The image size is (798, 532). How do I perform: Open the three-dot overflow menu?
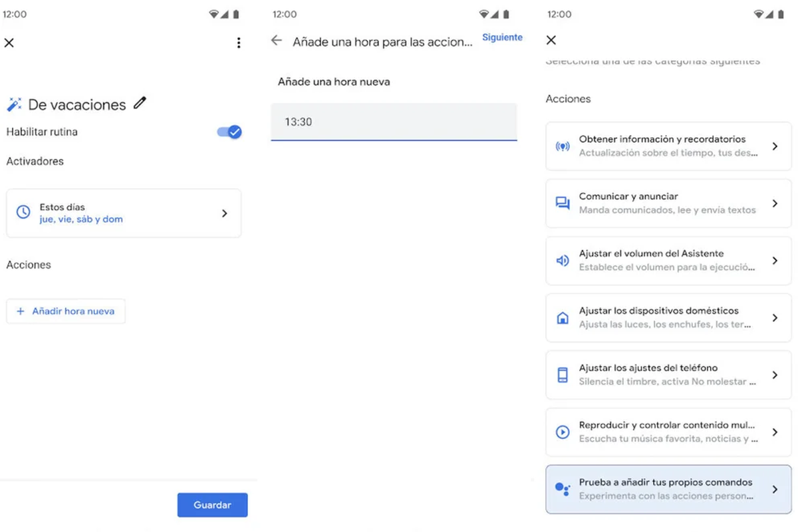click(239, 43)
